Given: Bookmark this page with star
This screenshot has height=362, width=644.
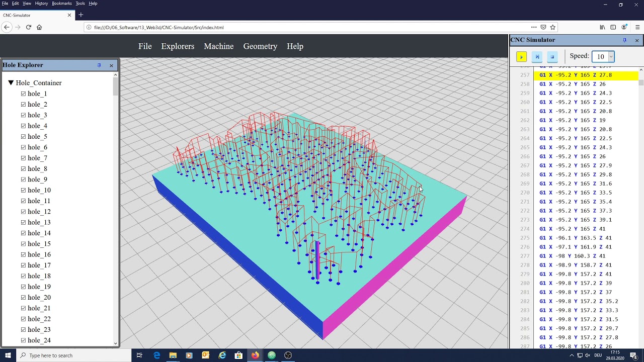Looking at the screenshot, I should pos(552,27).
